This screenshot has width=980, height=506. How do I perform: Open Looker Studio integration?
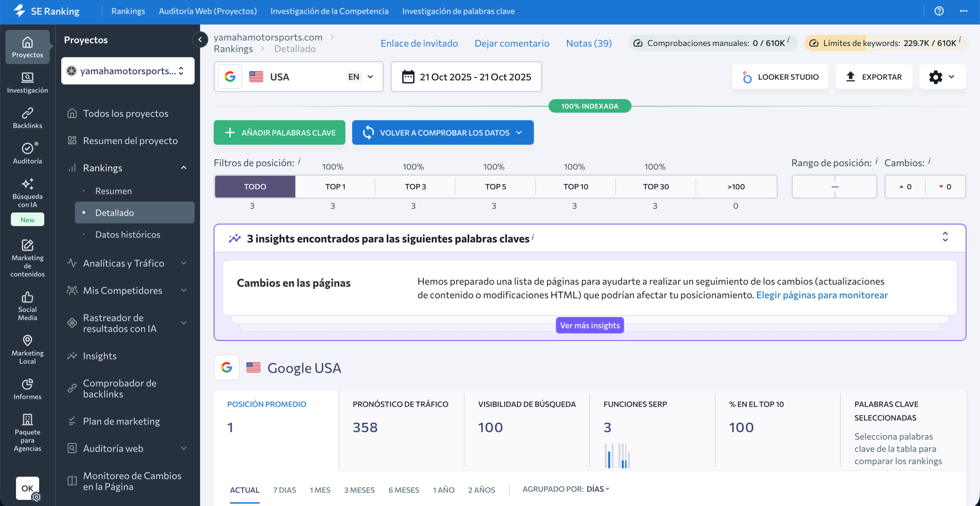point(780,77)
